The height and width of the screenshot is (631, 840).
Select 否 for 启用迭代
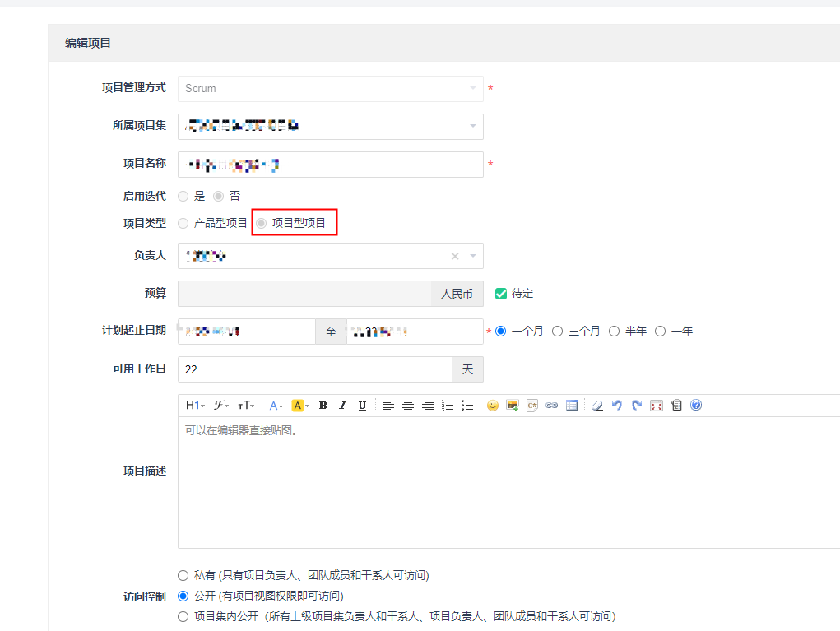coord(218,196)
